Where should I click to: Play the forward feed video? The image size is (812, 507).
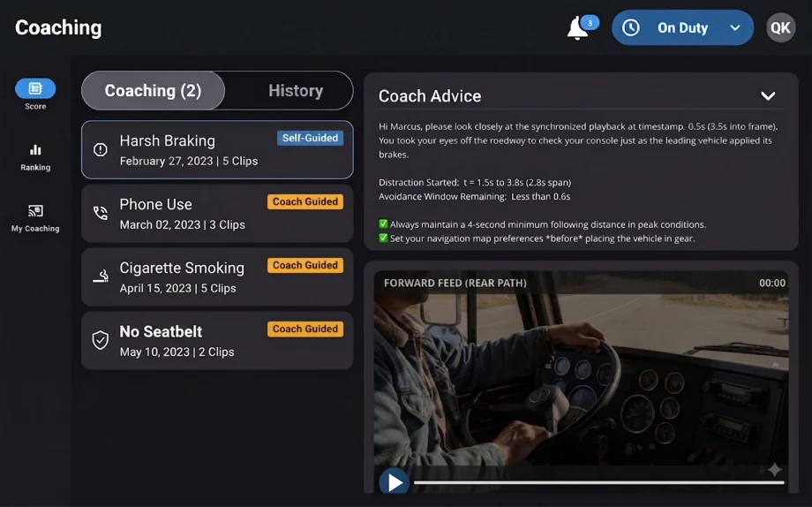click(395, 482)
